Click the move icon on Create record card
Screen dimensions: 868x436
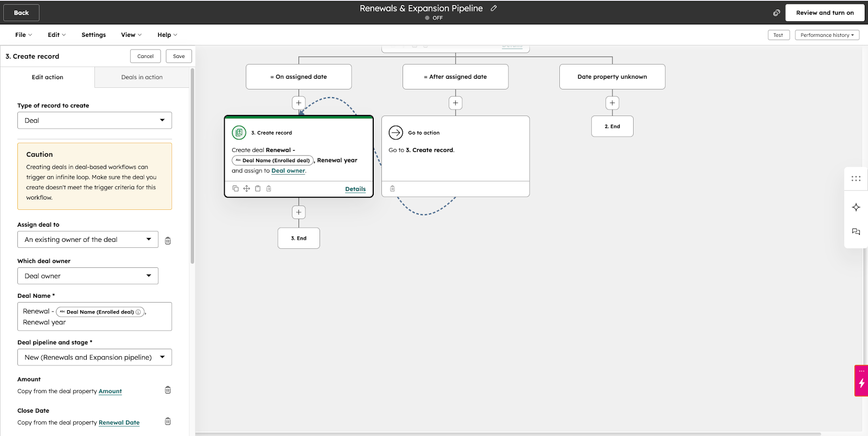coord(246,189)
